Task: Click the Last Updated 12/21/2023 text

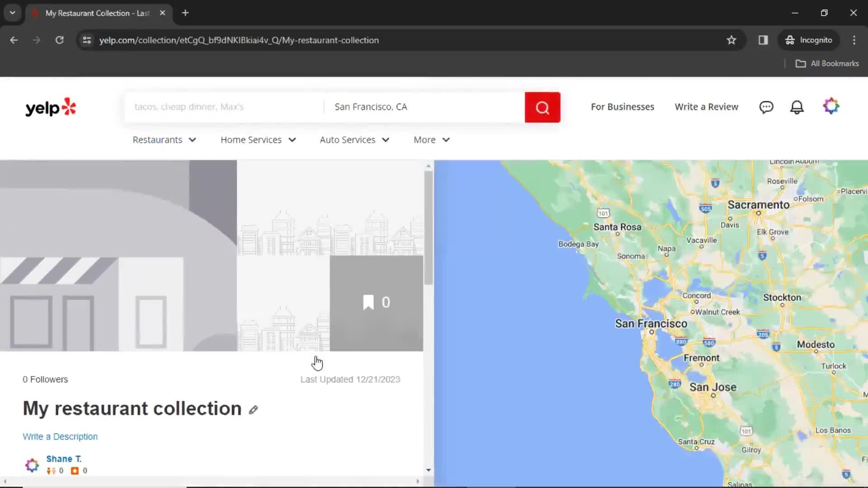Action: tap(350, 380)
